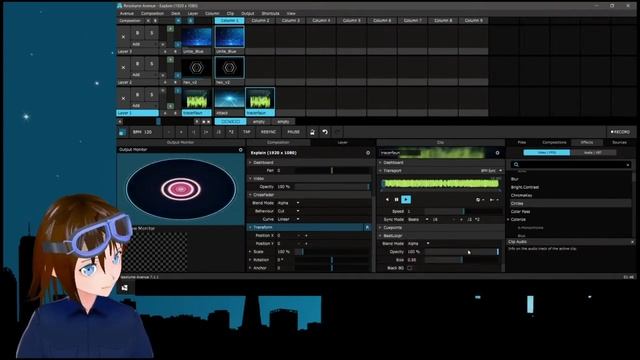Play clip forward in Transport

click(x=406, y=200)
